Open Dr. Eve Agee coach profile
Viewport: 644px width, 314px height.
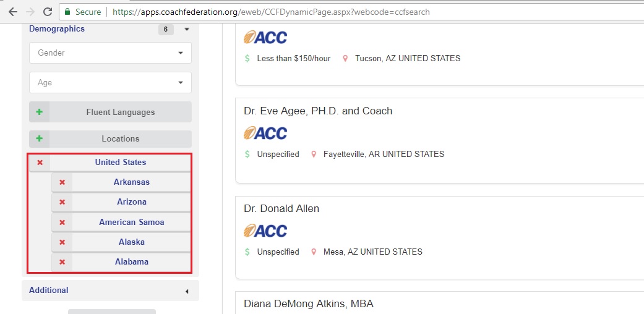[318, 111]
